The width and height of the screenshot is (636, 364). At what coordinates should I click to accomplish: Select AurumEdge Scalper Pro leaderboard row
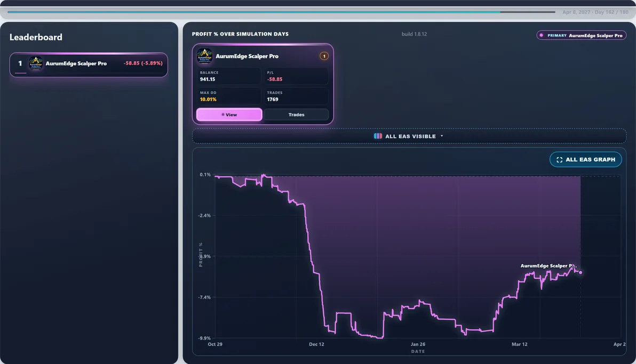[89, 64]
